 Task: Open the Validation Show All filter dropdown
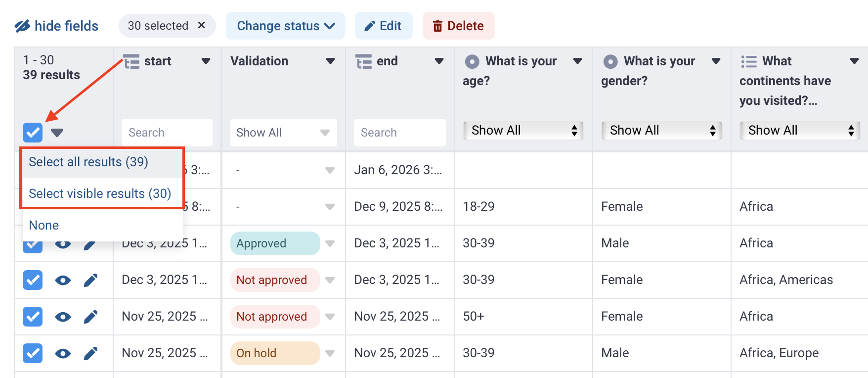[283, 133]
